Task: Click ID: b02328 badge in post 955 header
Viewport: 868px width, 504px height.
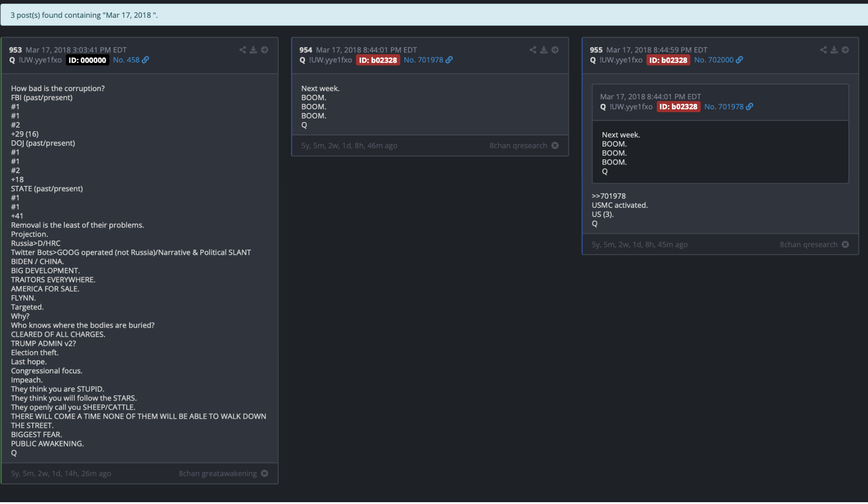Action: pyautogui.click(x=668, y=60)
